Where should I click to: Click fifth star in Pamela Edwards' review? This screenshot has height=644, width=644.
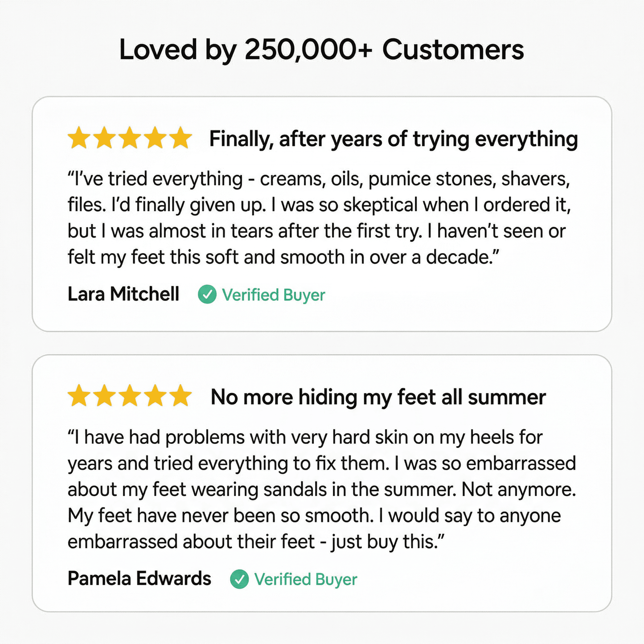click(180, 396)
